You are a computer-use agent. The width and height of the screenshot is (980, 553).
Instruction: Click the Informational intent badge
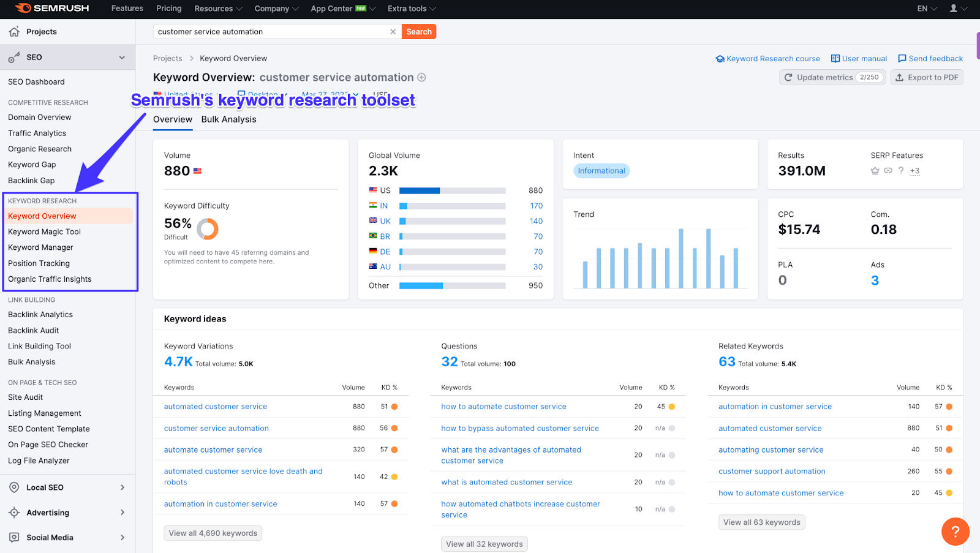[601, 171]
